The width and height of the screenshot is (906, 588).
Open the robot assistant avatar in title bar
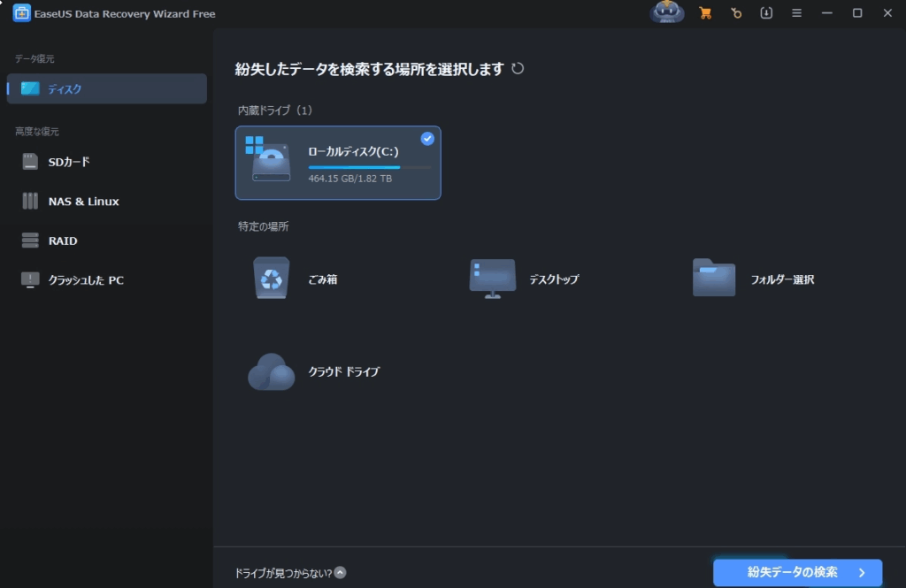[x=667, y=11]
